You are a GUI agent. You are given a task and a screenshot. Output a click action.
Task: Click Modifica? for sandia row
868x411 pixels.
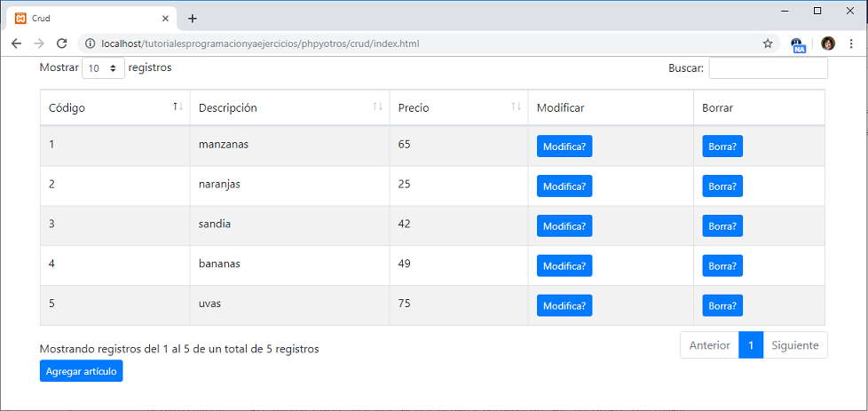(x=564, y=226)
